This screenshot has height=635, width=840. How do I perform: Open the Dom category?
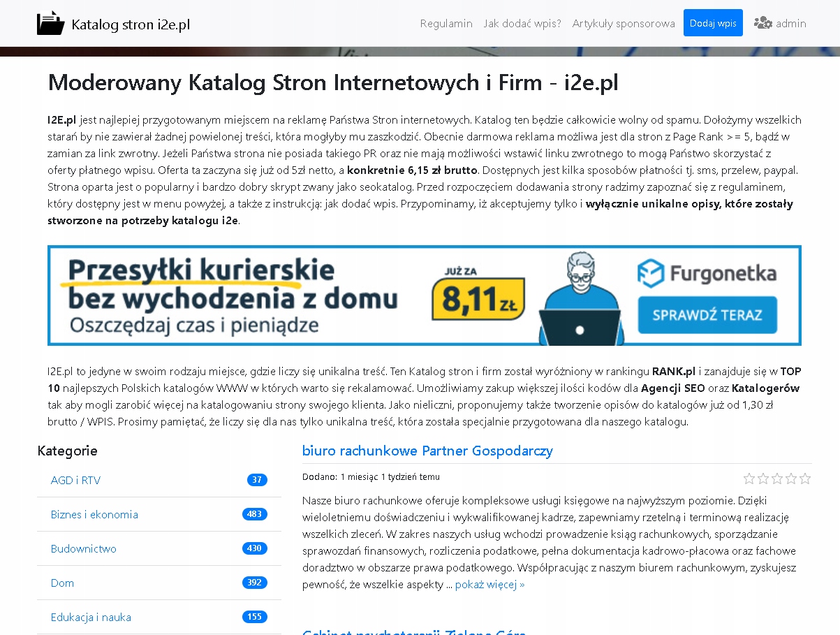[62, 583]
